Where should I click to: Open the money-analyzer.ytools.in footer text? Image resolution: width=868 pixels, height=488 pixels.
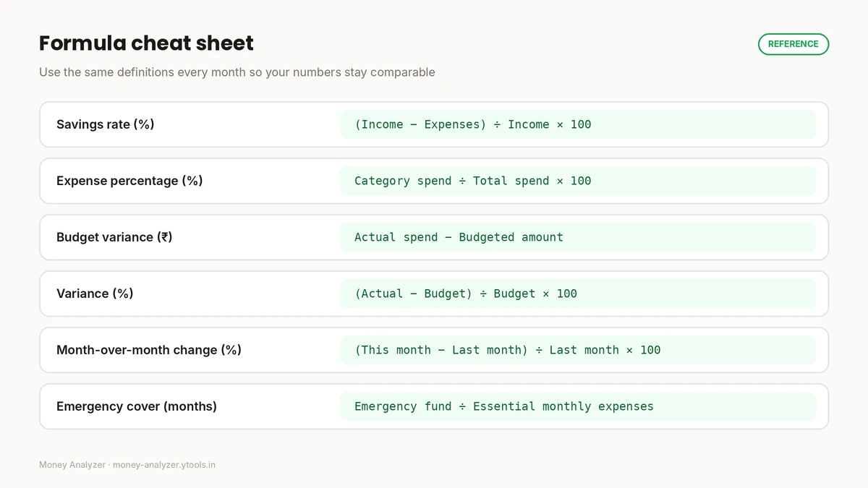point(164,465)
